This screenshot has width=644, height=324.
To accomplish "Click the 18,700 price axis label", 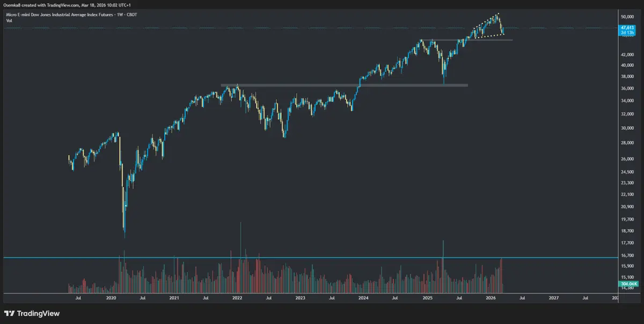I will coord(627,231).
